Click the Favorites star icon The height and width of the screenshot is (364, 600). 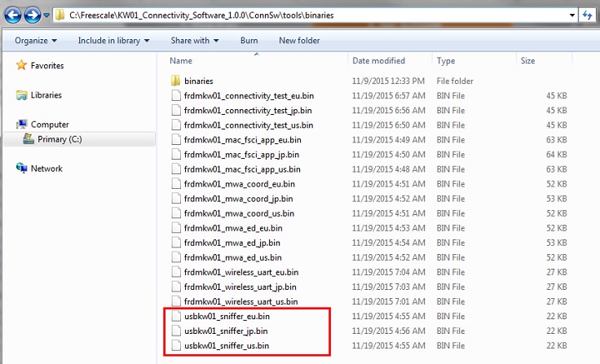(x=22, y=66)
